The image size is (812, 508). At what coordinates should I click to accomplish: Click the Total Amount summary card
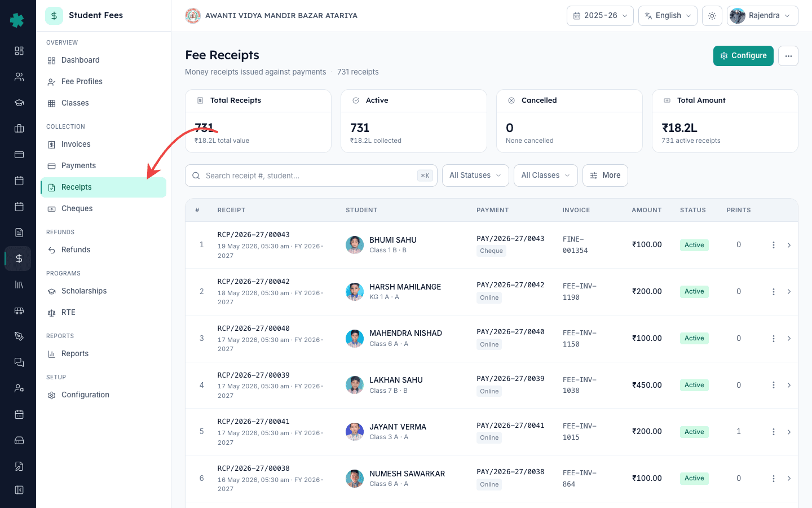tap(725, 121)
